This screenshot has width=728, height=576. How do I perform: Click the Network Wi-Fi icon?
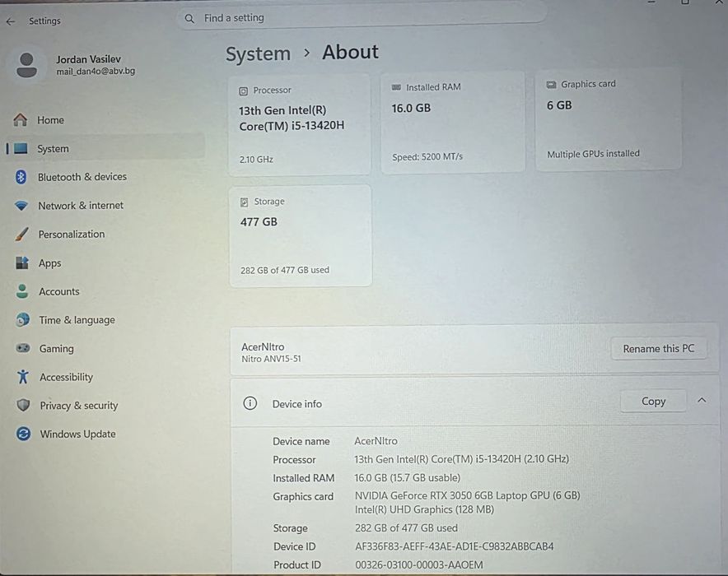pos(21,206)
